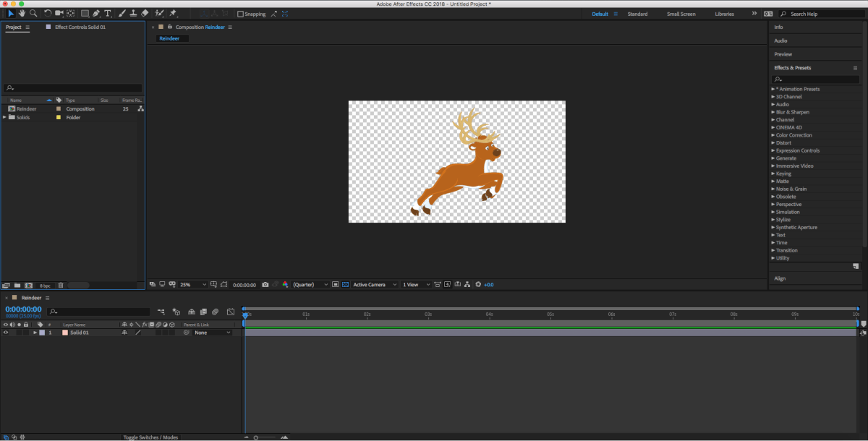Open the 25% magnification dropdown
The width and height of the screenshot is (868, 441).
pos(192,285)
